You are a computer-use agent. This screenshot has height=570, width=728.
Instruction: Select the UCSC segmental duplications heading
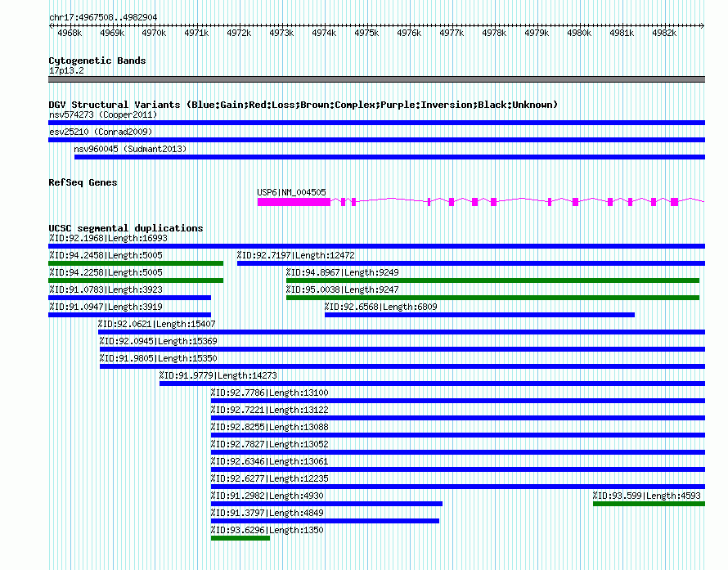tap(126, 228)
